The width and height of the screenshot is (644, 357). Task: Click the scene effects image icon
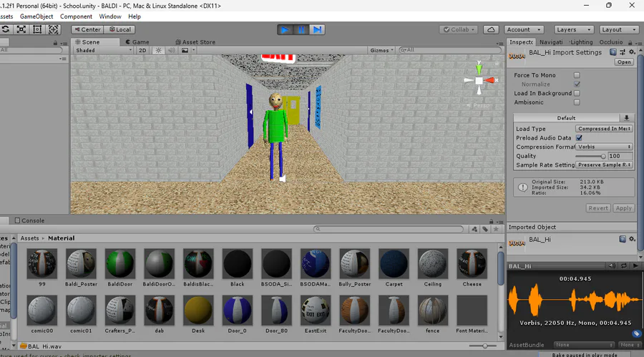click(185, 50)
